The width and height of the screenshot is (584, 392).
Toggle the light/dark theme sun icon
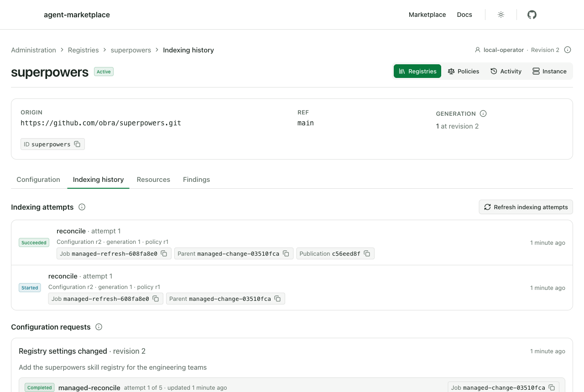(x=501, y=15)
